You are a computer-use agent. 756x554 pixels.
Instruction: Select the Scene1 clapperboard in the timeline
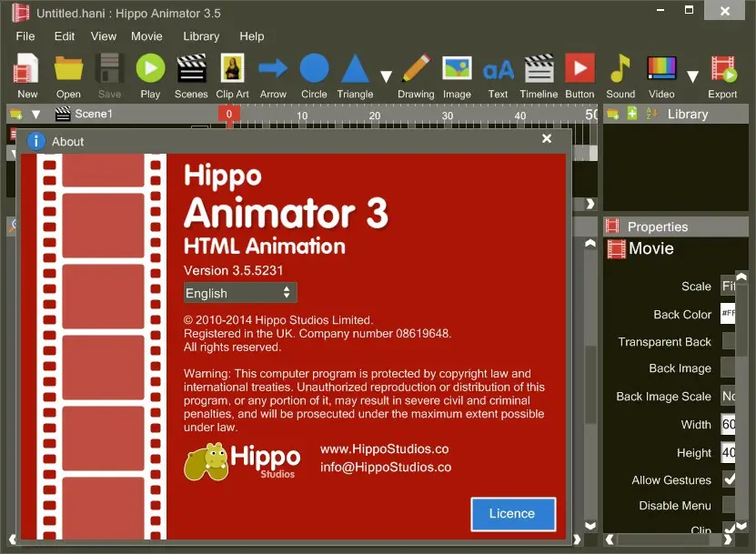coord(63,114)
